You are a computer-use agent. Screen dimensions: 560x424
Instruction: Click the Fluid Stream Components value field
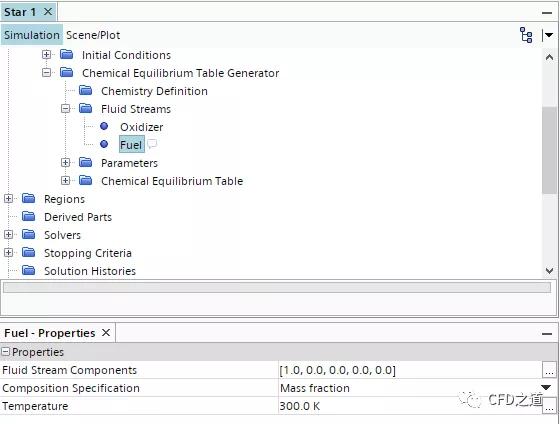pos(410,370)
